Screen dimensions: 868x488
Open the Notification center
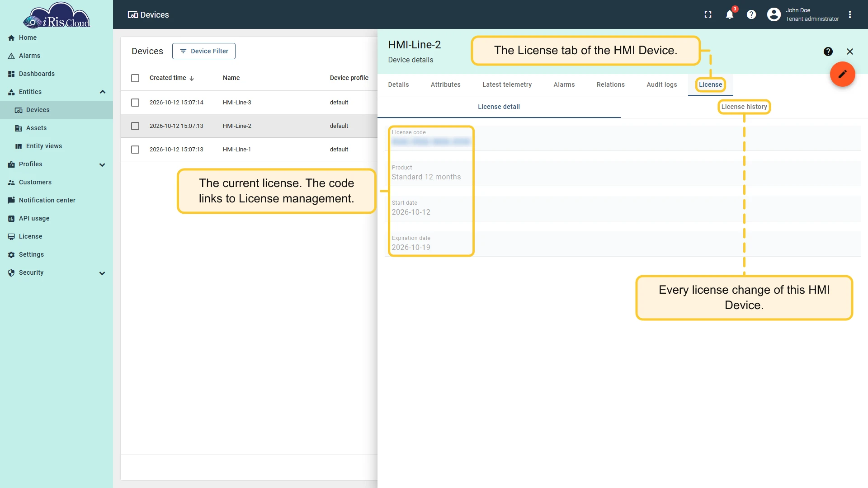tap(57, 200)
